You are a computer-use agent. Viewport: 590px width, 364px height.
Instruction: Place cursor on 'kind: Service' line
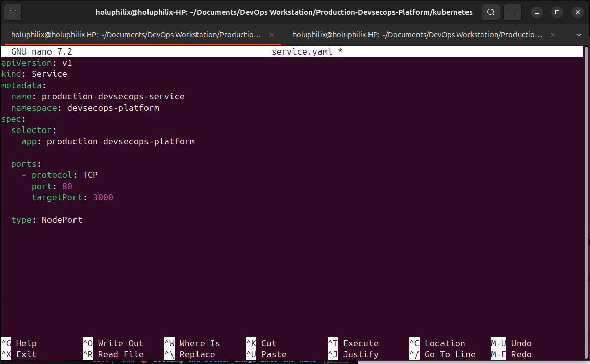pos(34,74)
